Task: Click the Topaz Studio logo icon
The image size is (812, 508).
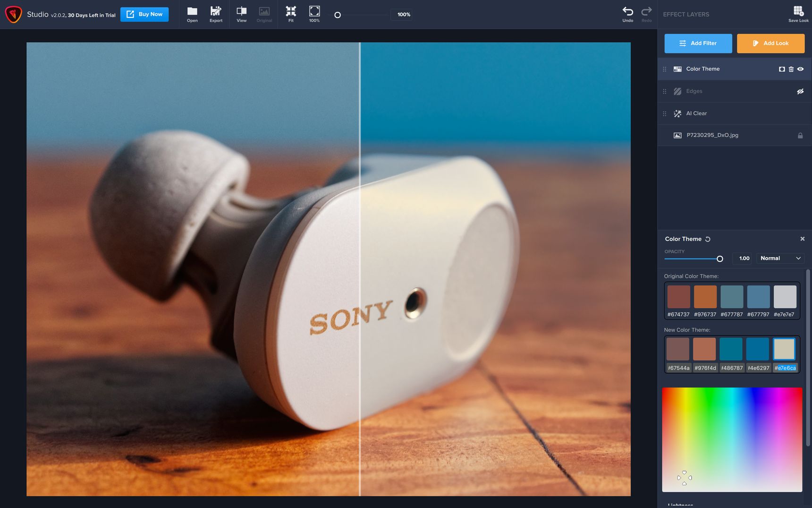Action: click(x=13, y=14)
